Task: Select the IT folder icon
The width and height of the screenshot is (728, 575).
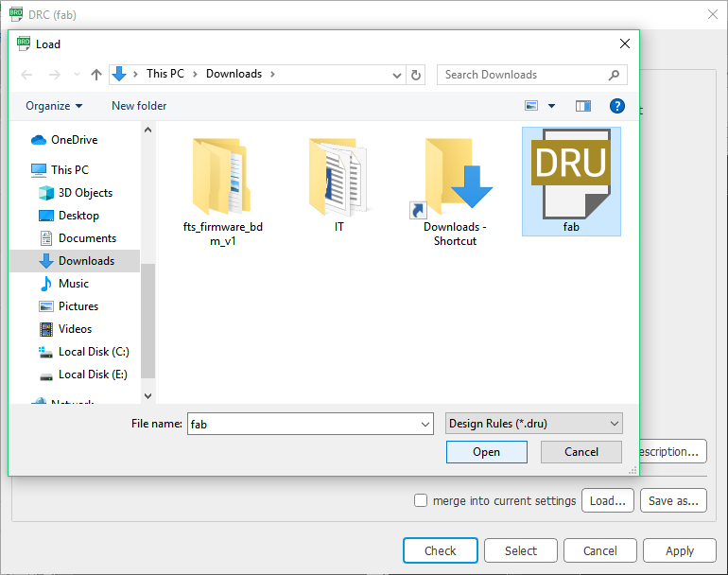Action: 338,177
